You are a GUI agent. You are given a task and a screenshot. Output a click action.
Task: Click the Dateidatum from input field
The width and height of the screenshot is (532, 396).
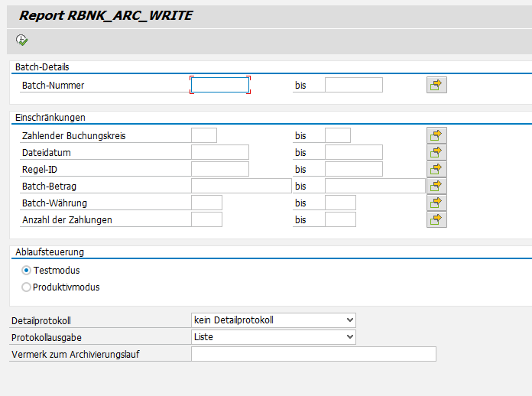pos(220,153)
